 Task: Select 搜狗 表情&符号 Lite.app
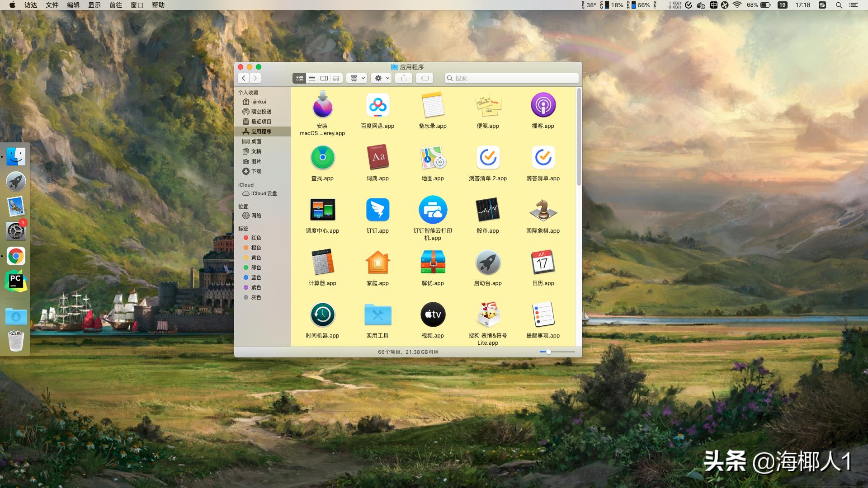pyautogui.click(x=488, y=314)
